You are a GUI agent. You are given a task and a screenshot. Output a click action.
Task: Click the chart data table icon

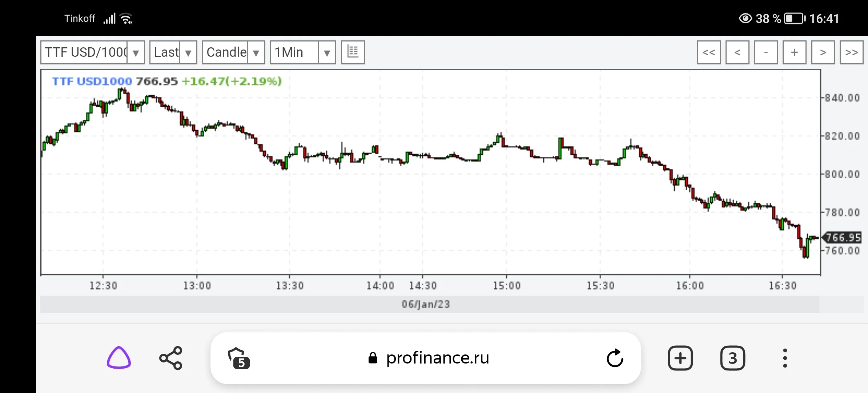[353, 52]
